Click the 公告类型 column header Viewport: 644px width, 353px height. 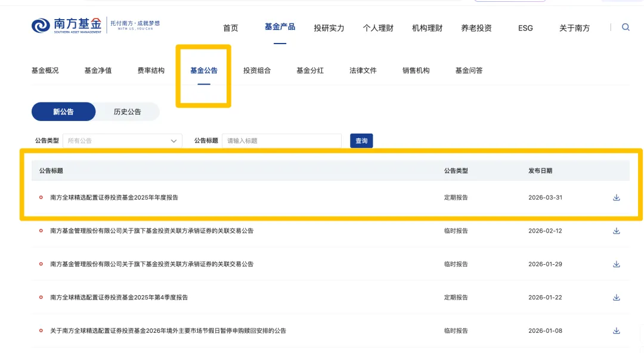(x=456, y=171)
